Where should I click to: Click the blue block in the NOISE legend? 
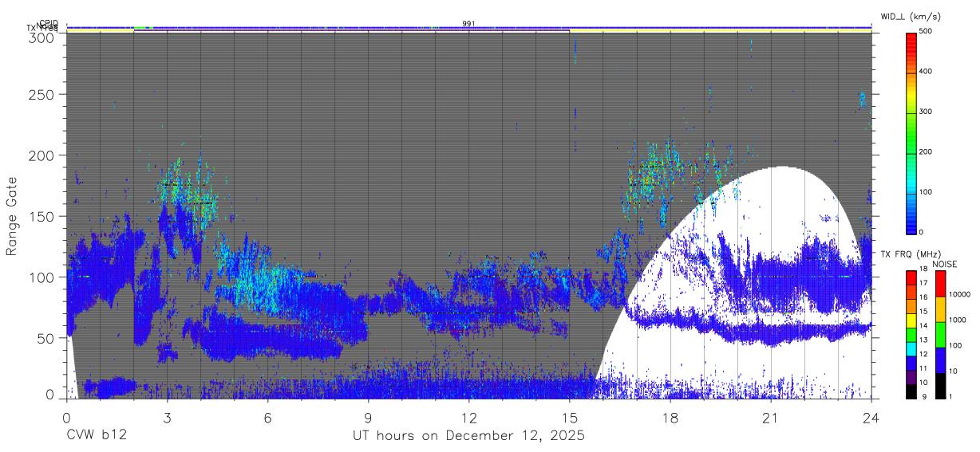point(940,360)
